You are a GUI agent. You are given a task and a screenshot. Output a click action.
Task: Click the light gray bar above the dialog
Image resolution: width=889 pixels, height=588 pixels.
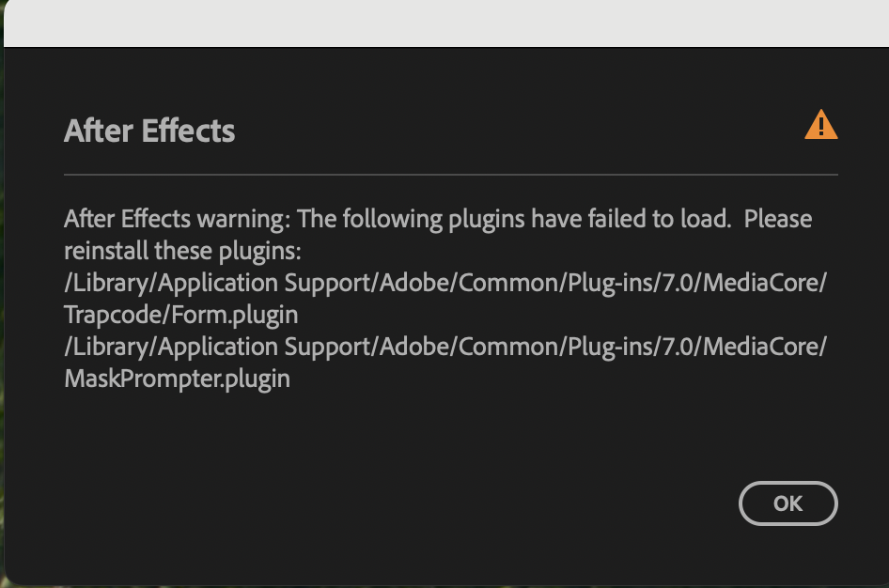444,23
